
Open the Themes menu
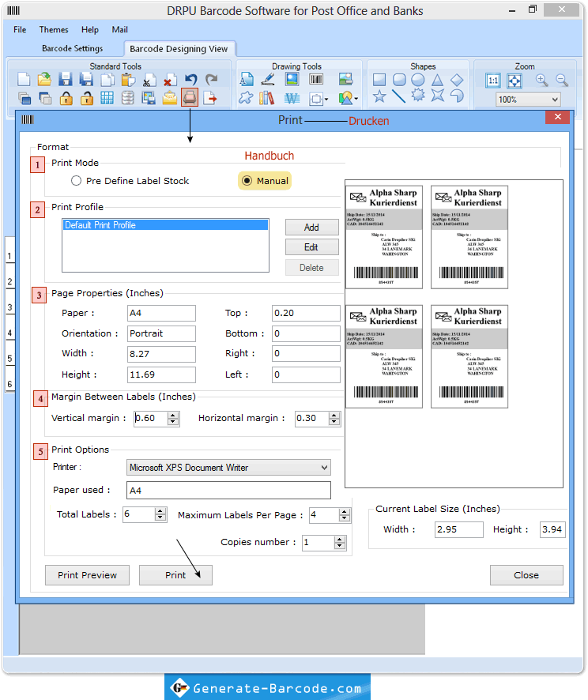(x=54, y=29)
